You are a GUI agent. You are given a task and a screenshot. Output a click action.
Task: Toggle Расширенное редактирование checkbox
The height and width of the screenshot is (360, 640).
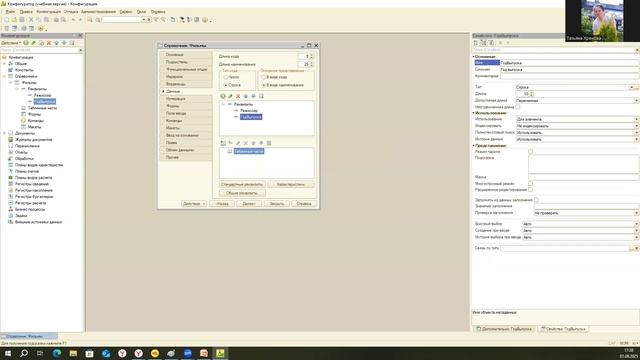[x=530, y=190]
